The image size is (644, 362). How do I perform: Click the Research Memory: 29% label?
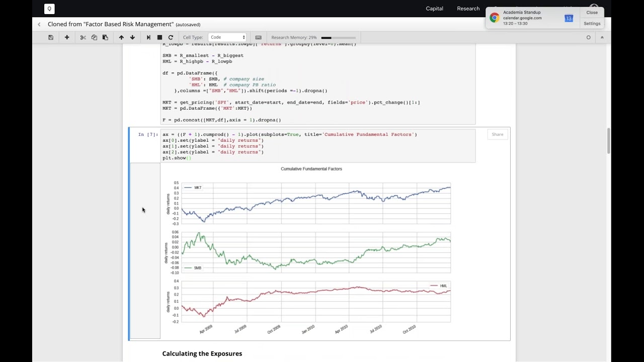click(x=294, y=37)
